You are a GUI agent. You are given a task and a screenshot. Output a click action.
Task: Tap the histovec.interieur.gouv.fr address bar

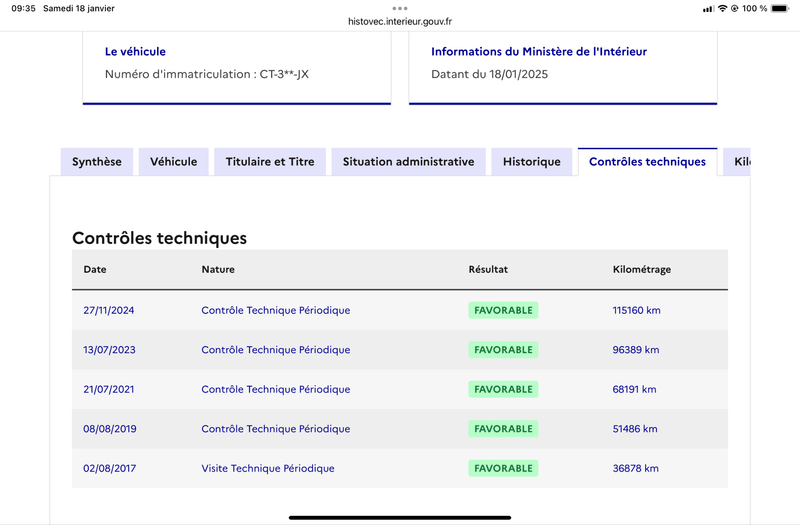click(400, 21)
